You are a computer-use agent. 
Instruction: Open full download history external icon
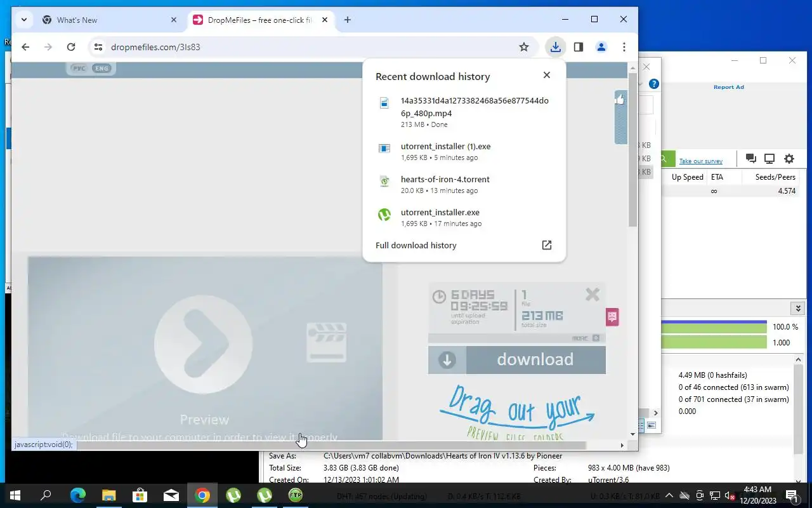(547, 245)
